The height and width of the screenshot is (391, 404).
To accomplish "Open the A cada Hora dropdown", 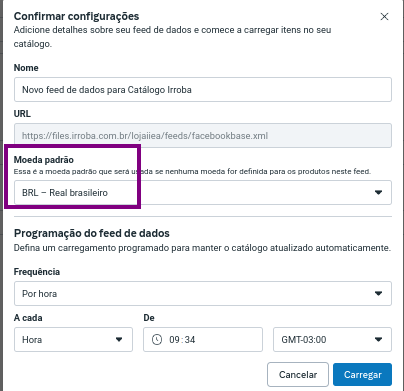I will point(73,339).
